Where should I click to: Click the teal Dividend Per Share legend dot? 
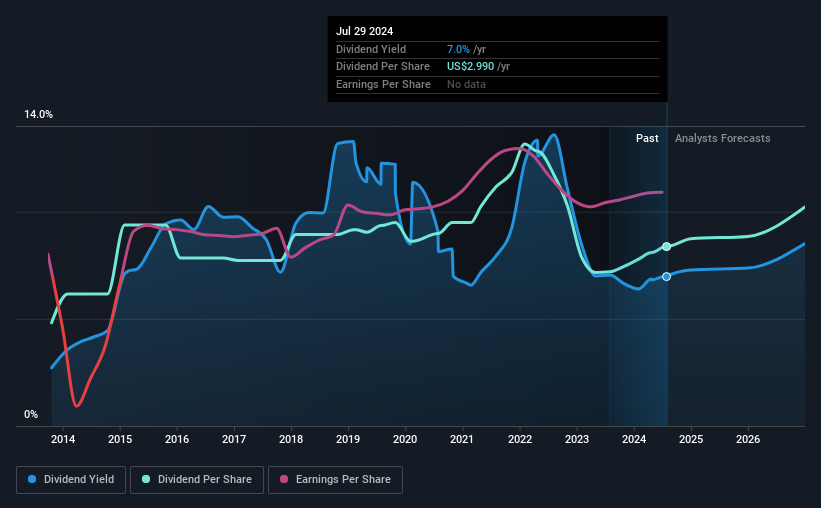(146, 479)
